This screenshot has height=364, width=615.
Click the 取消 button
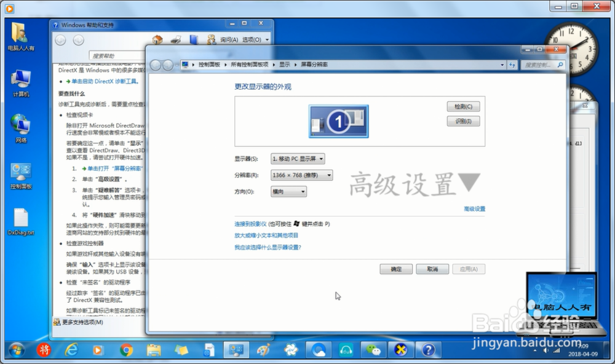(432, 269)
